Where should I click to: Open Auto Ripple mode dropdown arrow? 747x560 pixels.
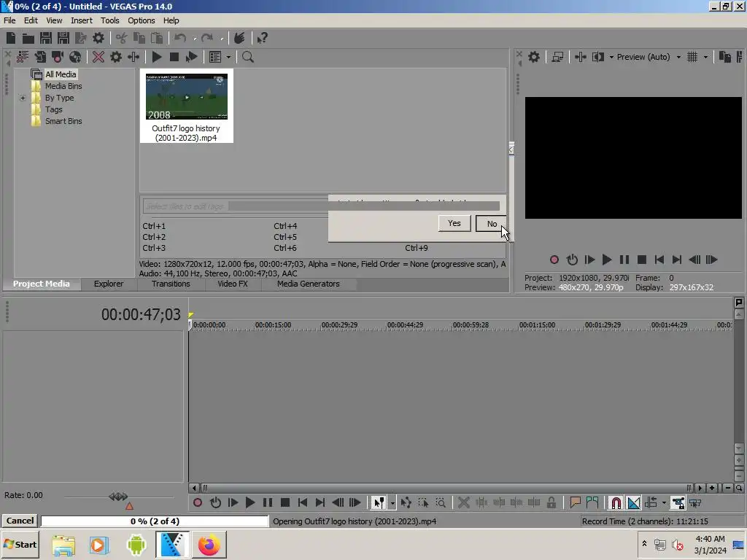[664, 502]
